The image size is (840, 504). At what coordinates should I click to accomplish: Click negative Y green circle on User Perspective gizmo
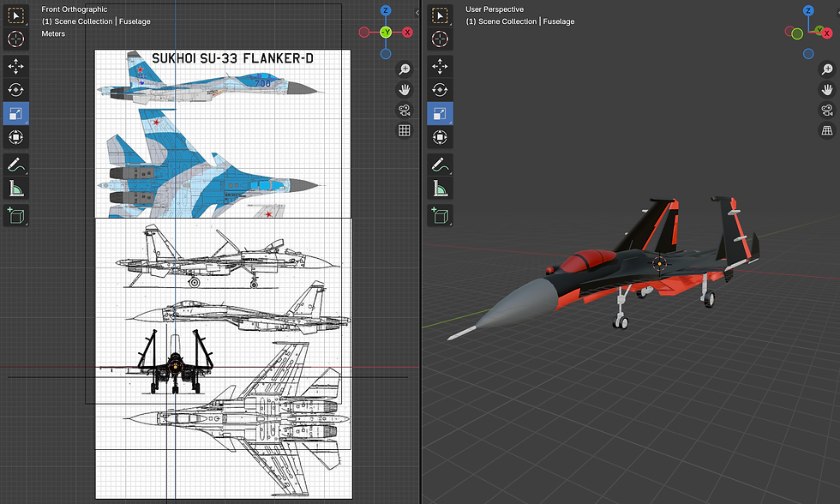pos(797,33)
